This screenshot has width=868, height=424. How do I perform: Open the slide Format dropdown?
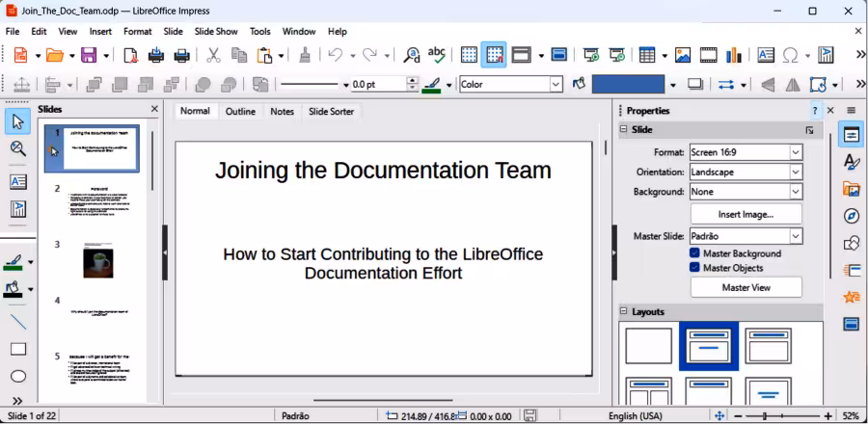click(746, 152)
